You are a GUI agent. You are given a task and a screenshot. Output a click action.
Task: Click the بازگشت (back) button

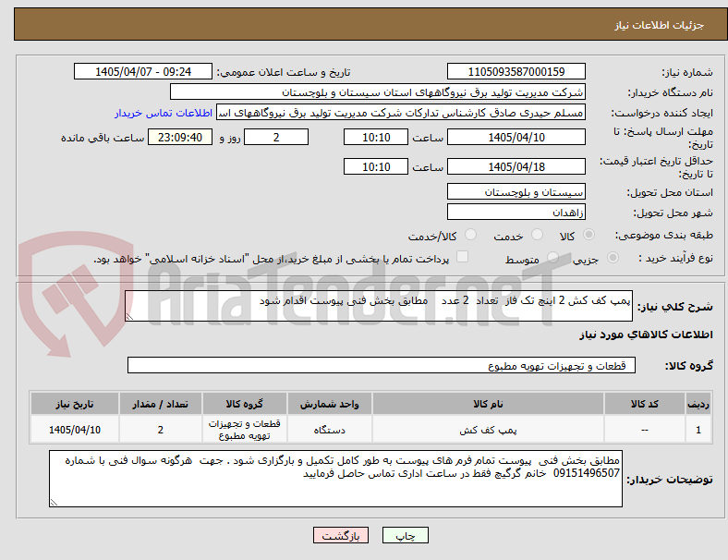pyautogui.click(x=341, y=535)
